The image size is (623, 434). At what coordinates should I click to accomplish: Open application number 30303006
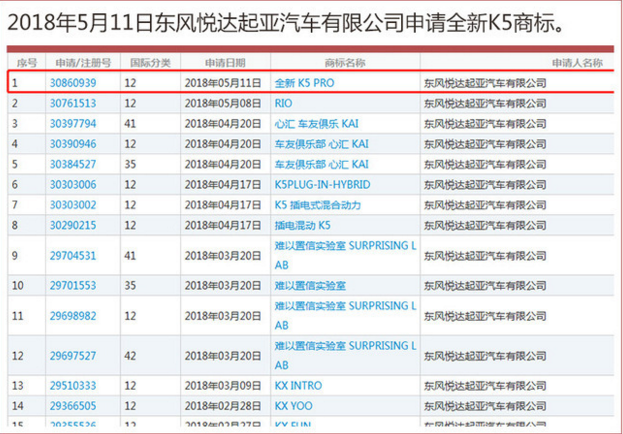(x=73, y=185)
